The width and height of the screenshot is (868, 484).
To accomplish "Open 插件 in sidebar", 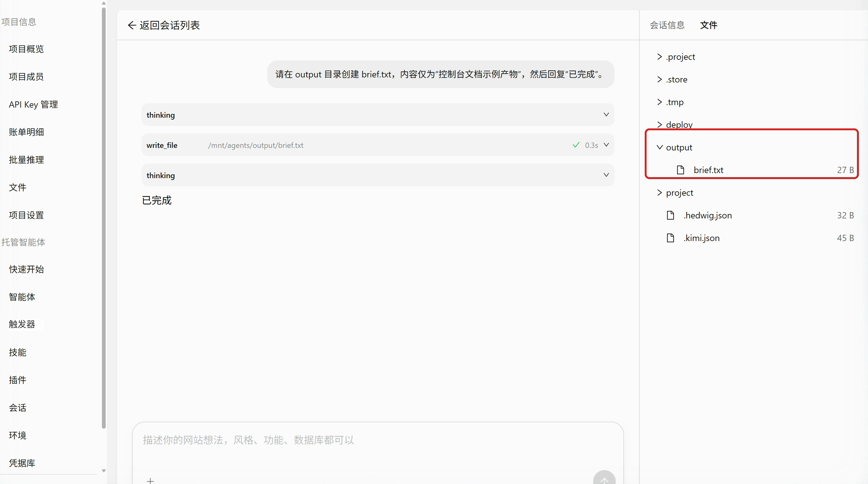I will 18,380.
